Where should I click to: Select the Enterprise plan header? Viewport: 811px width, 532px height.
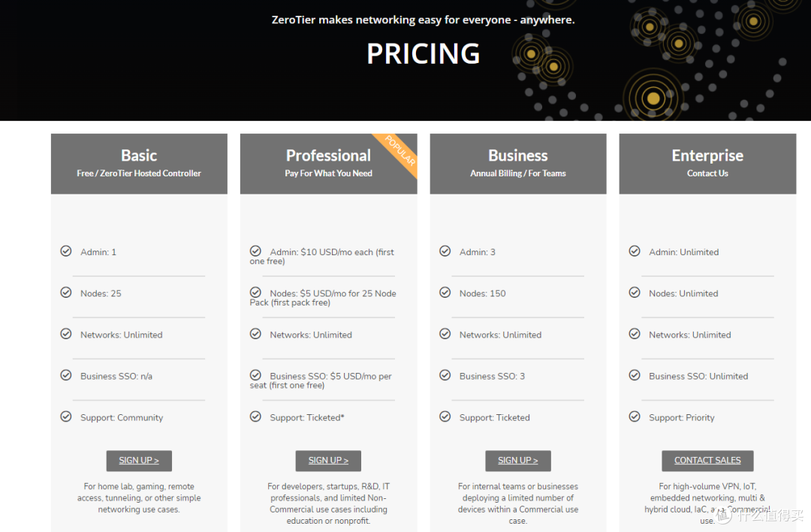[707, 164]
